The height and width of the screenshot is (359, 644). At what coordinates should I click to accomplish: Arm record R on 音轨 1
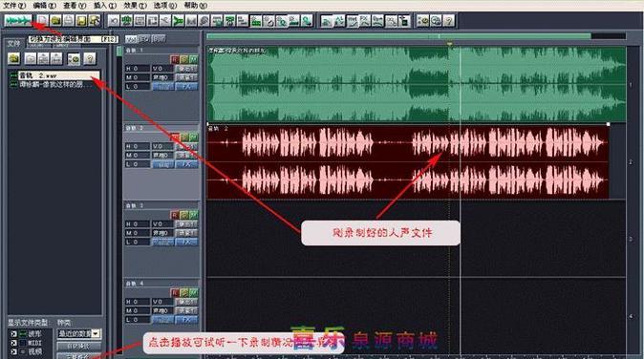[175, 59]
